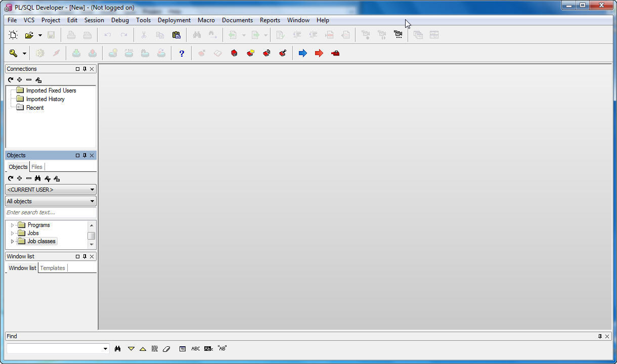Open the Tools menu
Image resolution: width=617 pixels, height=364 pixels.
(x=143, y=20)
